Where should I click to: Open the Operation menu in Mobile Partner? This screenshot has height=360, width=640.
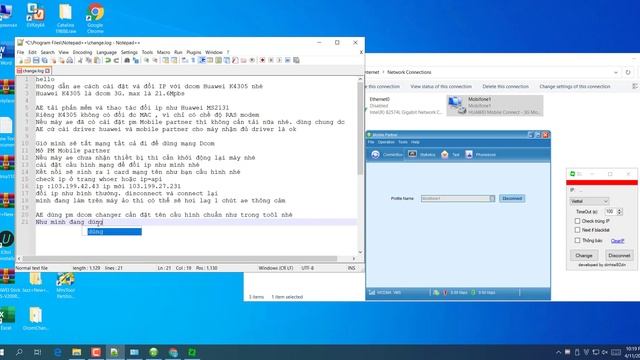[x=386, y=142]
